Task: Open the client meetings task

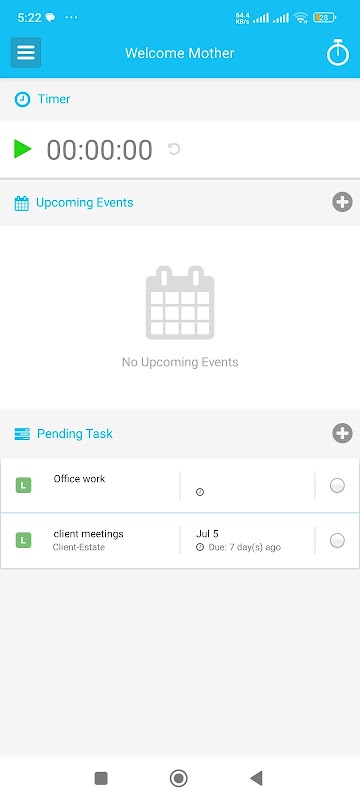Action: [88, 534]
